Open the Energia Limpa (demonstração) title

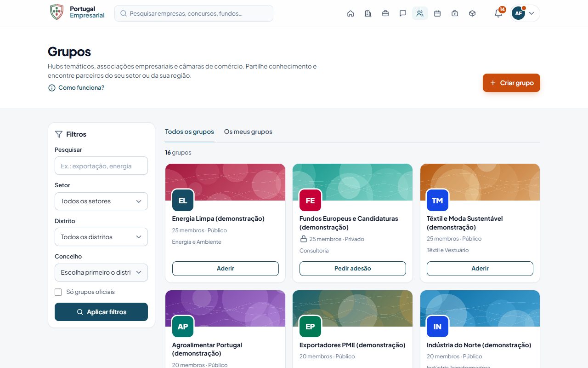pyautogui.click(x=218, y=218)
